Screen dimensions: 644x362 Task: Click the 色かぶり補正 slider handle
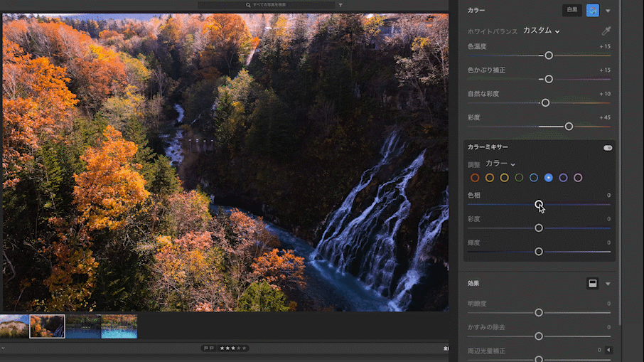549,79
